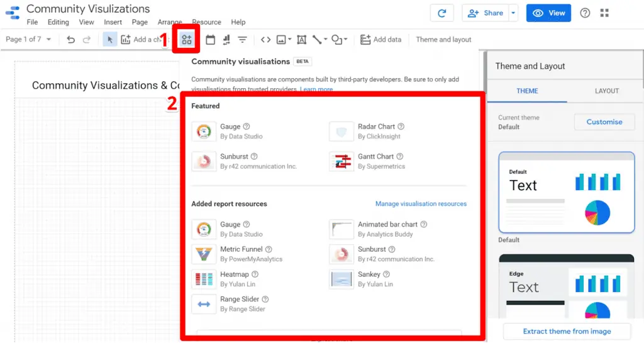Viewport: 644px width, 343px height.
Task: Open the View menu
Action: [x=86, y=22]
